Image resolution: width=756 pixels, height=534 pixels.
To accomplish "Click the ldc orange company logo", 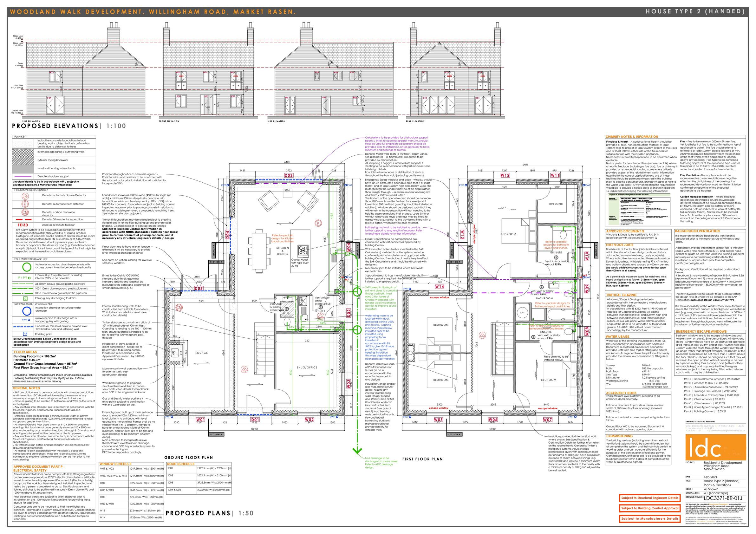I will click(x=715, y=447).
